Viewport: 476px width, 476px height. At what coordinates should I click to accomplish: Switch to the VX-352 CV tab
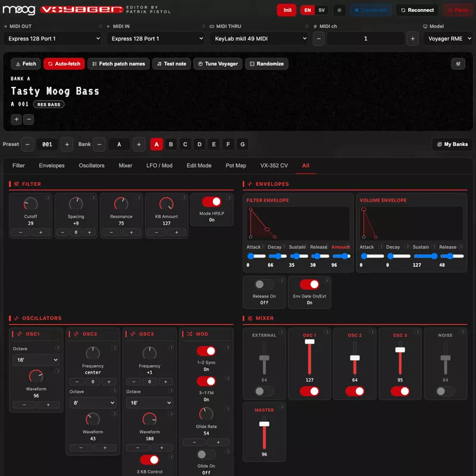coord(274,165)
